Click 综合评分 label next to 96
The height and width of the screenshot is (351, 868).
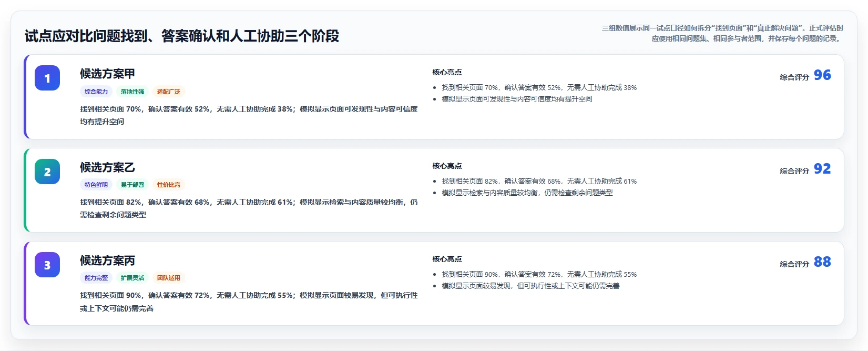click(794, 77)
